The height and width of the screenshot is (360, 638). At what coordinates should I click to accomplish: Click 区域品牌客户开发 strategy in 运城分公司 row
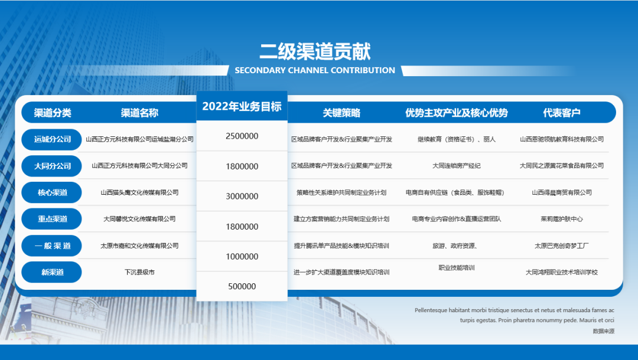point(342,139)
